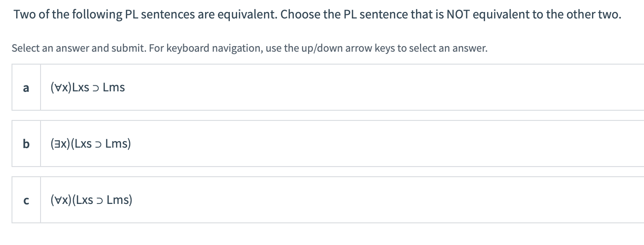This screenshot has height=245, width=644.
Task: Select answer option b
Action: pyautogui.click(x=322, y=144)
